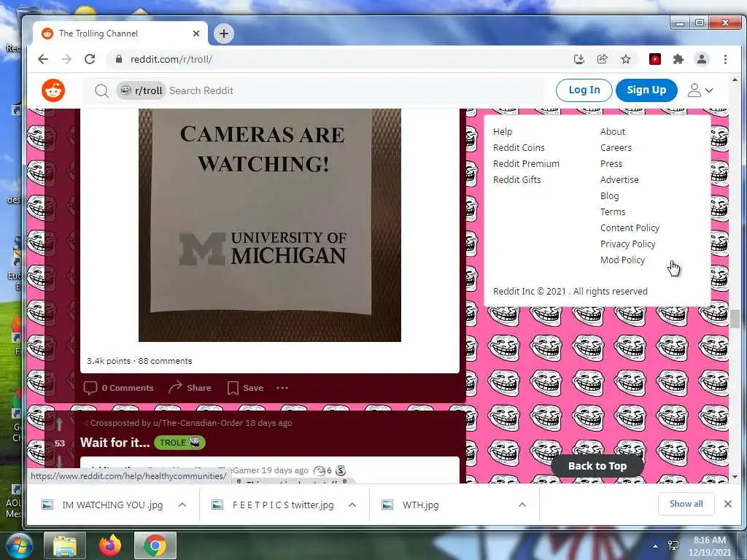
Task: Open the Chrome profile avatar
Action: 701,59
